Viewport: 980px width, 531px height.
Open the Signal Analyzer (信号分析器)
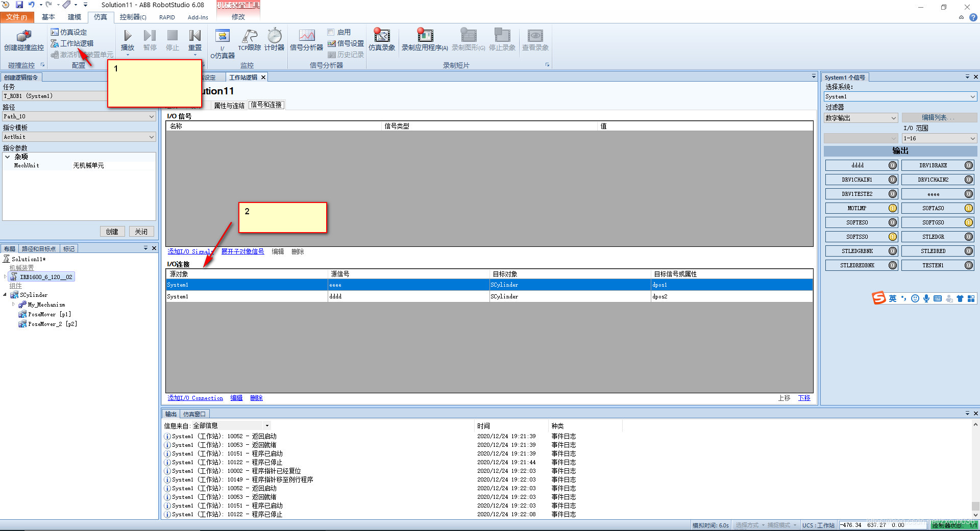pos(306,40)
